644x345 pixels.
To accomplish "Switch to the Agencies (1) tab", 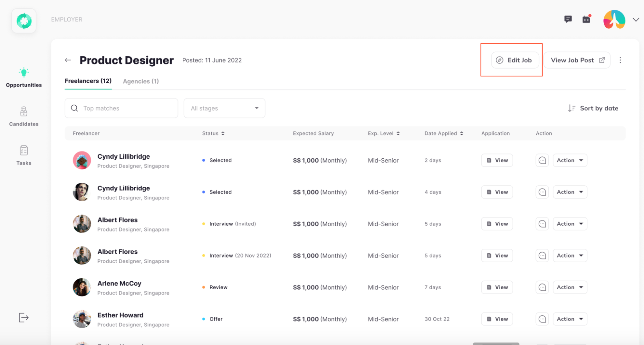I will coord(141,81).
